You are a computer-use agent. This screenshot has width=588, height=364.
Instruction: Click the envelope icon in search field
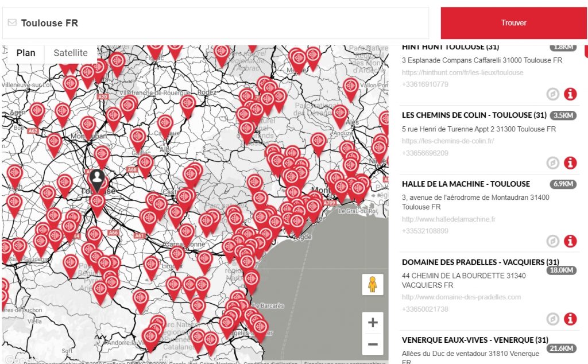(x=12, y=22)
